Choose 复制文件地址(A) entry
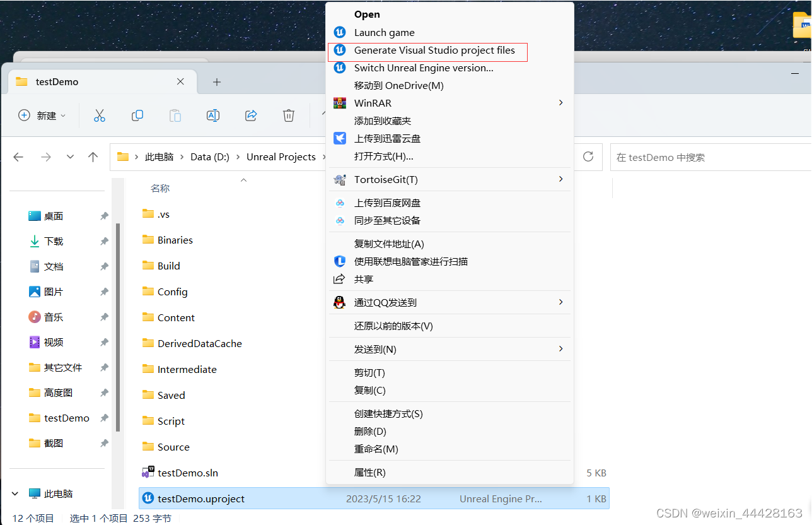 tap(449, 244)
